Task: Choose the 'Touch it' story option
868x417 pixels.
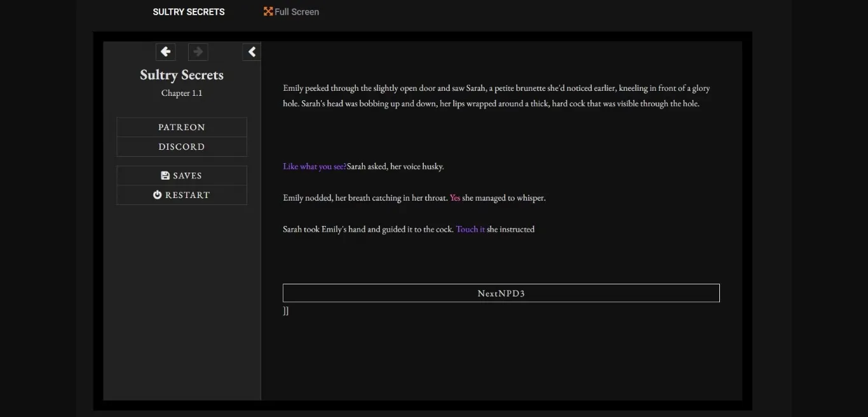Action: tap(470, 228)
